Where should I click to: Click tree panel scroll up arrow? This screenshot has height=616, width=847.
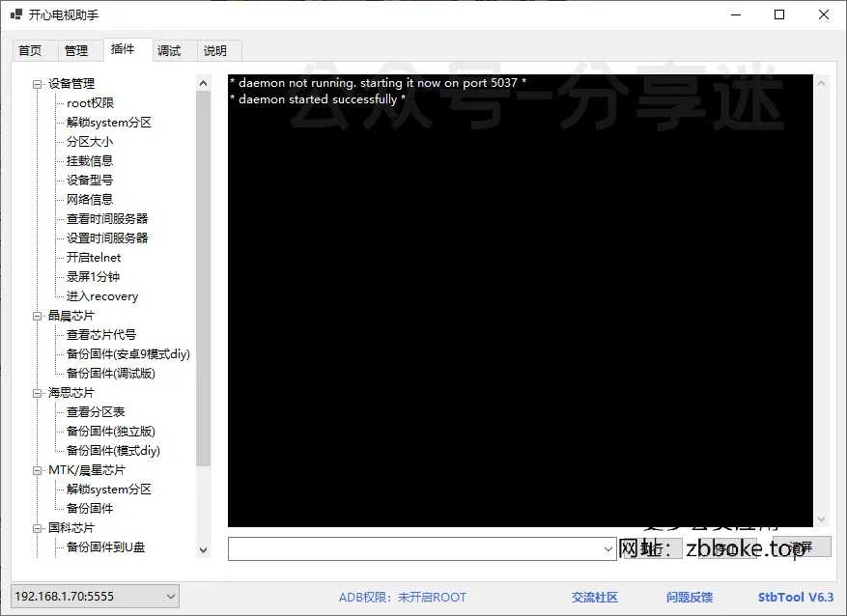pos(203,83)
